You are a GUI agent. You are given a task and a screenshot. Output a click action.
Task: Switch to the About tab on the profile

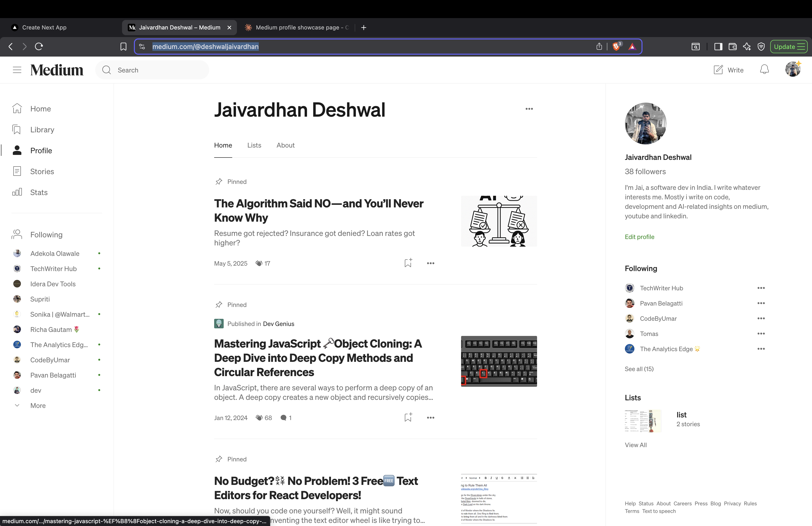tap(285, 145)
